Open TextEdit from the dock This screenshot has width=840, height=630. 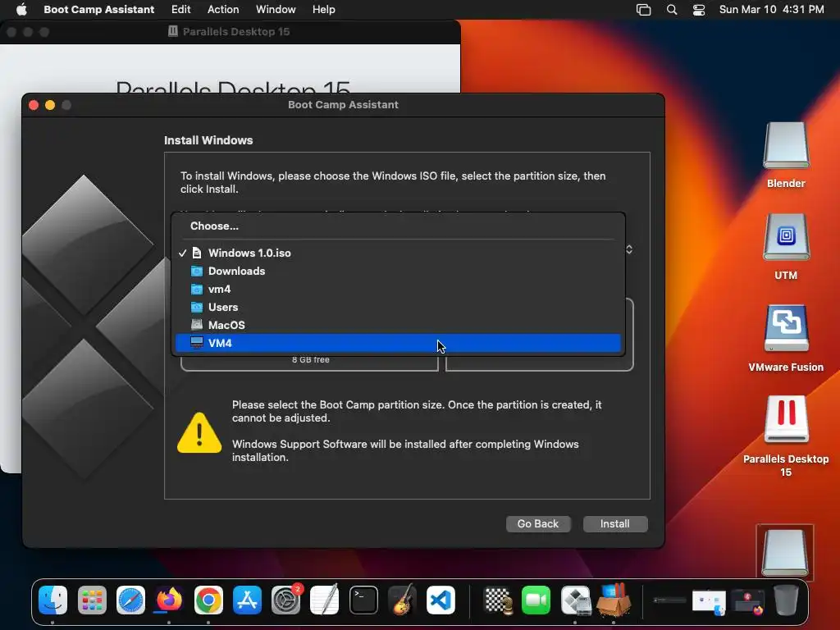click(x=325, y=600)
